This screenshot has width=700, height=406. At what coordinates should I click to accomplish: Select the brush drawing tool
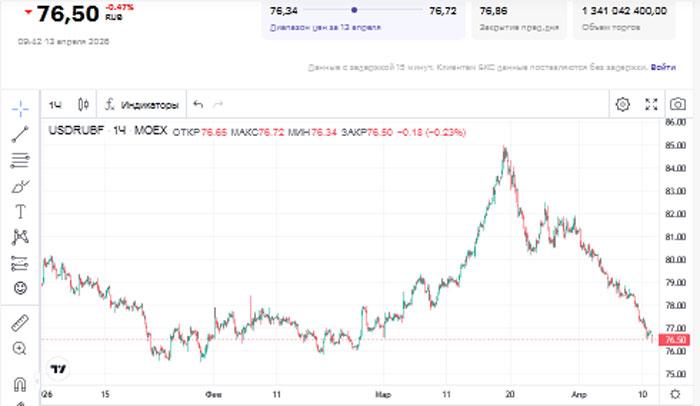click(x=20, y=186)
